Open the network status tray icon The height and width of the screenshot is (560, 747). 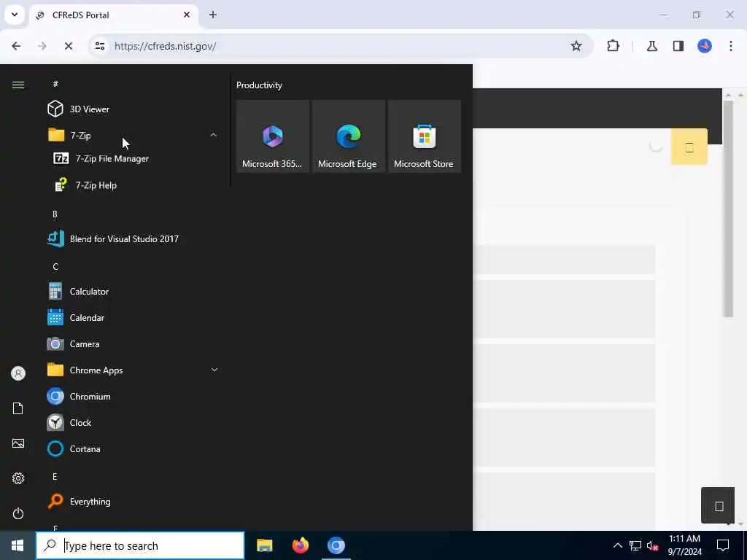tap(635, 545)
